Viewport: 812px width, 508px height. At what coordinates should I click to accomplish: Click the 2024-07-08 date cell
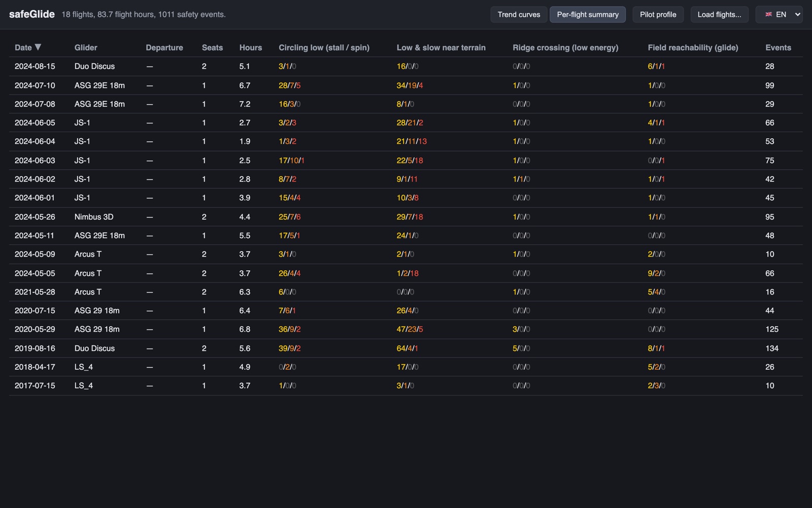[35, 104]
